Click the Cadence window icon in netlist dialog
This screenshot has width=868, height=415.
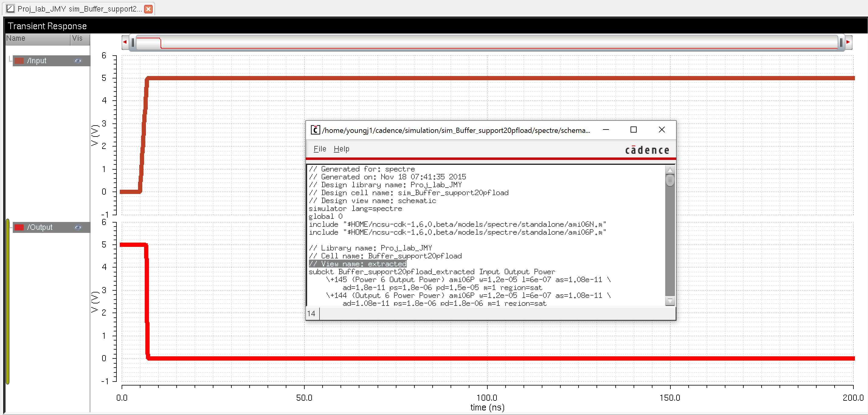coord(315,130)
